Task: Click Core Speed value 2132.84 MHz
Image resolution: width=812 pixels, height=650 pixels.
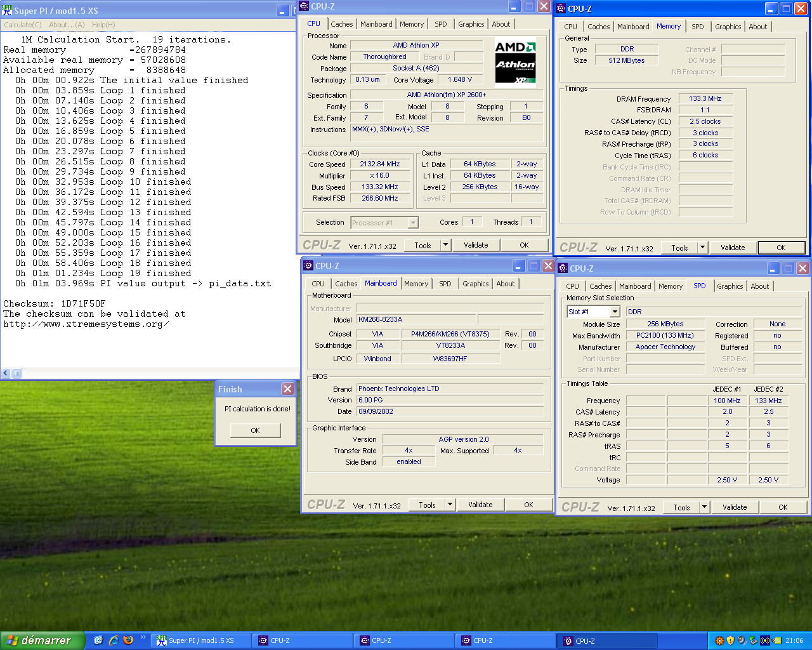Action: [380, 164]
